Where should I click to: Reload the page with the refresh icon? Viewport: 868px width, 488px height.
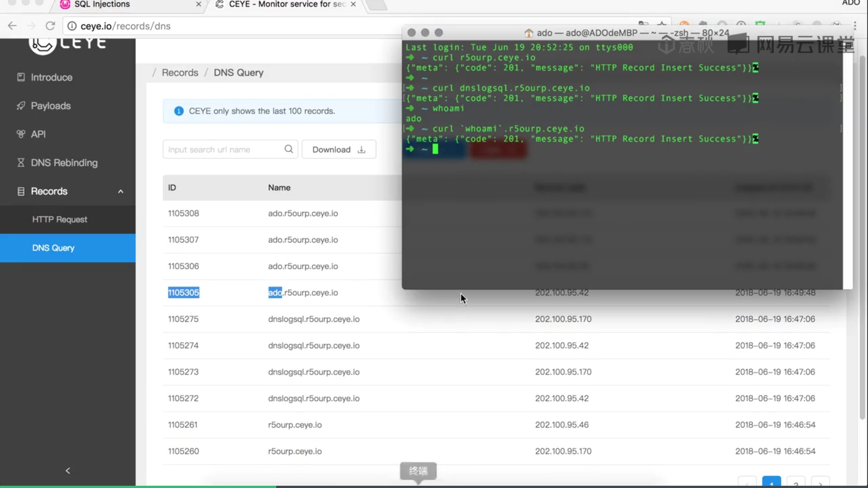50,26
